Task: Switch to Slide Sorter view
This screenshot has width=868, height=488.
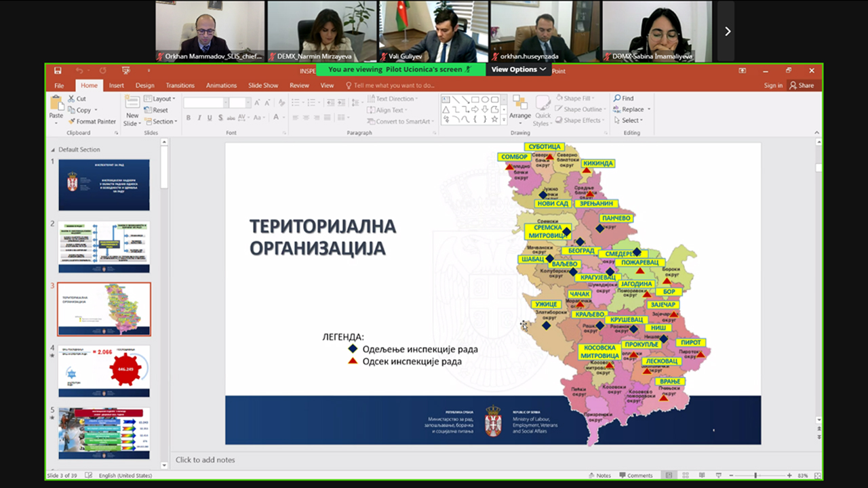Action: point(686,475)
